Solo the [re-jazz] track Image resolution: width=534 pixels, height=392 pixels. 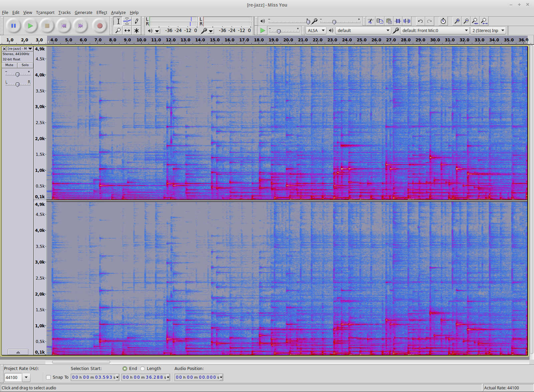(25, 65)
